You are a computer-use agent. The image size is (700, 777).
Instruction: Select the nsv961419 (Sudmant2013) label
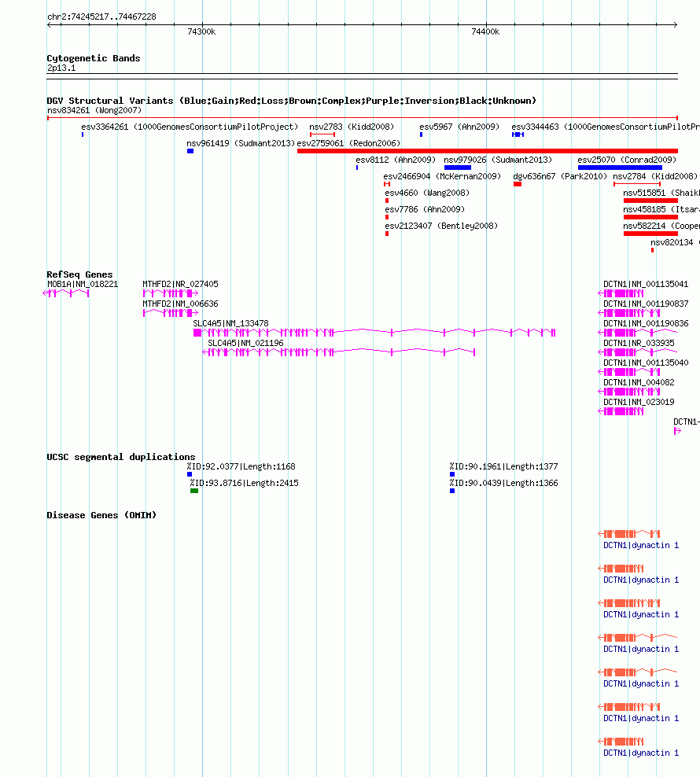coord(241,144)
